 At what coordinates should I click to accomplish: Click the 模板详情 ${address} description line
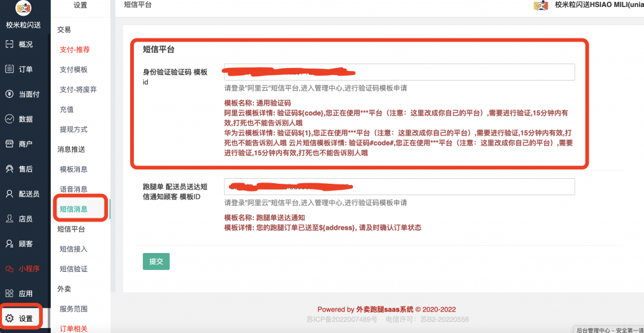[323, 227]
